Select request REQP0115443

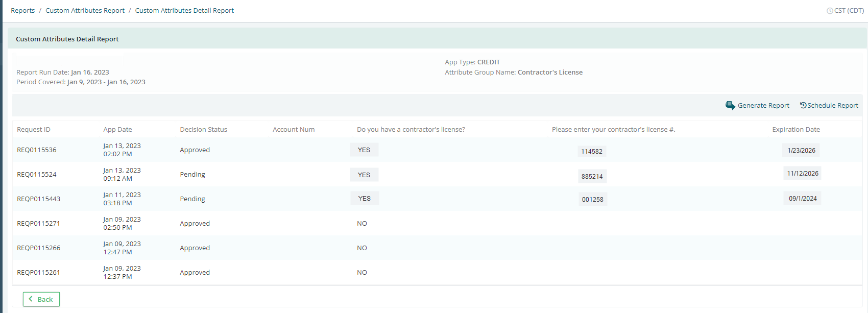(x=38, y=199)
